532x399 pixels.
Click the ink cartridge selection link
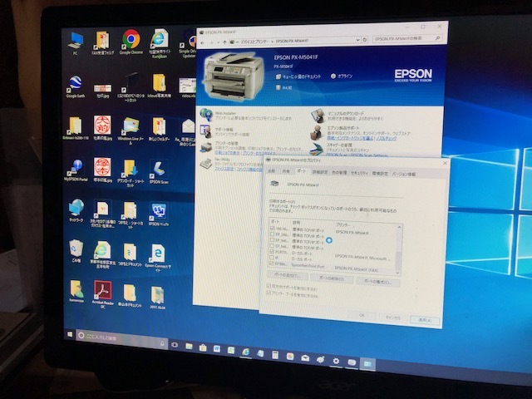coord(350,138)
